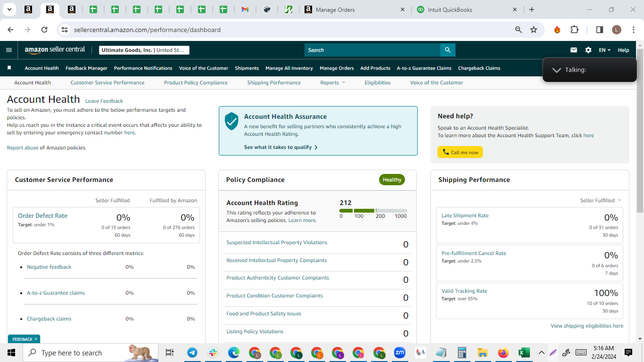Open the Late Shipment Rate link
This screenshot has height=362, width=644.
[x=465, y=215]
